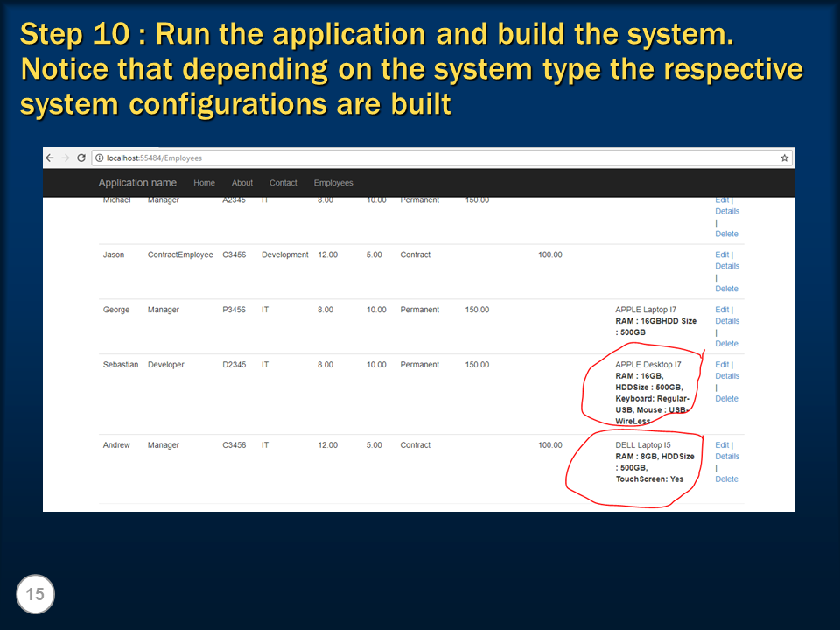This screenshot has height=630, width=840.
Task: Edit Andrew's employee record
Action: click(x=721, y=444)
